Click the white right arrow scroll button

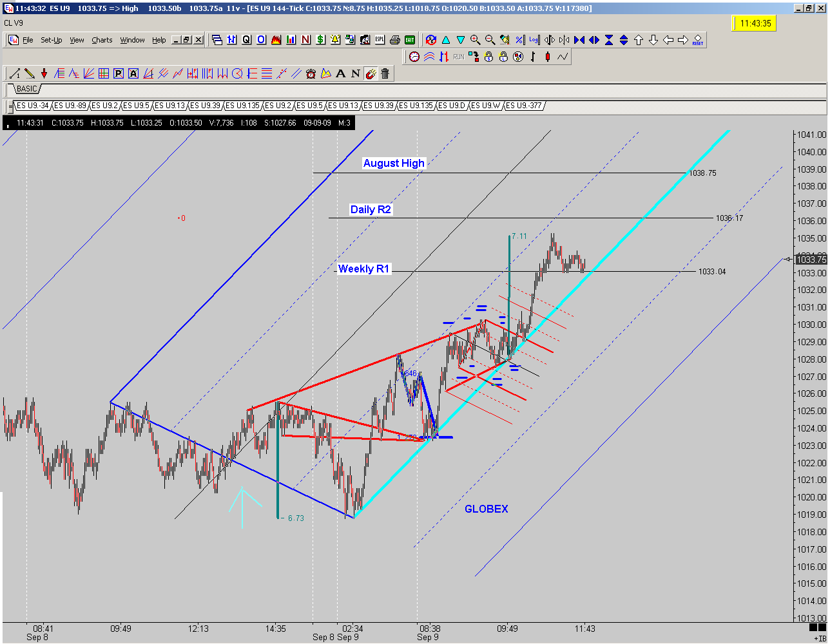click(683, 40)
